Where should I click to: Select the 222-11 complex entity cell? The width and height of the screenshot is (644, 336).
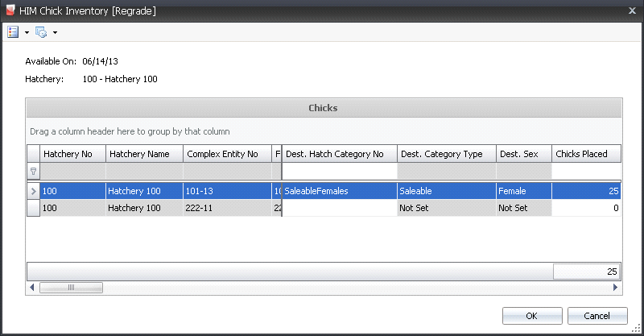click(x=227, y=208)
